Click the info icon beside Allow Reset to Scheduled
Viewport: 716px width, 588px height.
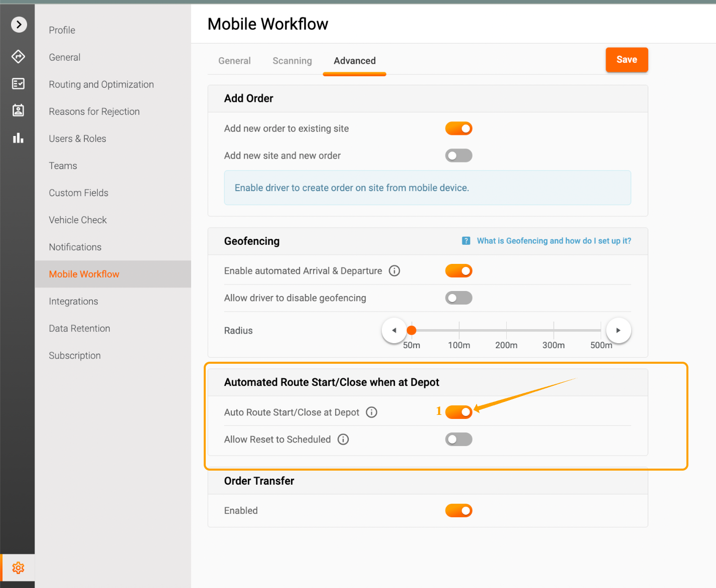point(343,439)
